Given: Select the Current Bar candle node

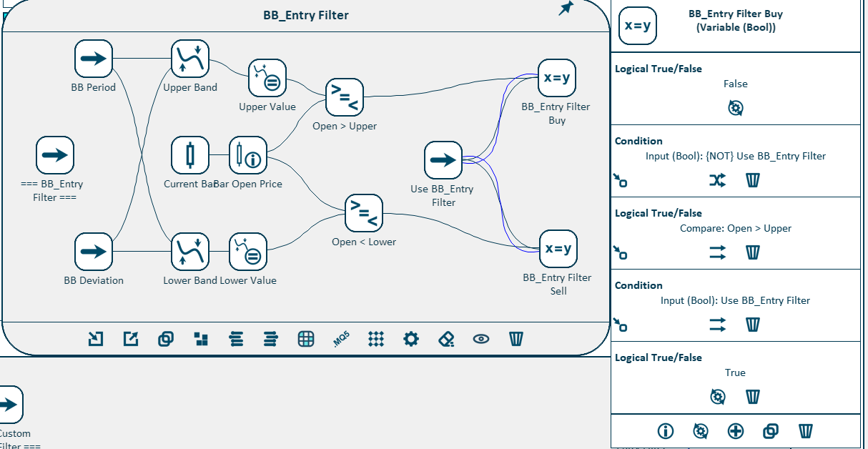Looking at the screenshot, I should [190, 155].
